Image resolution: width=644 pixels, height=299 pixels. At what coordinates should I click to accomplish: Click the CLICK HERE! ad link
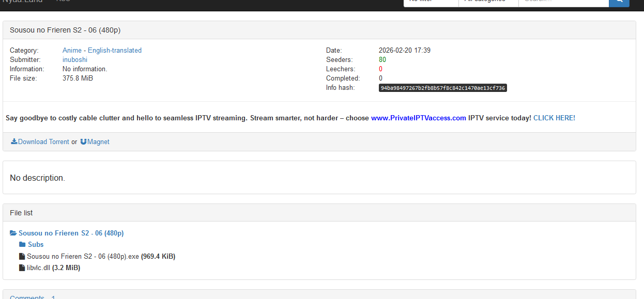(554, 118)
